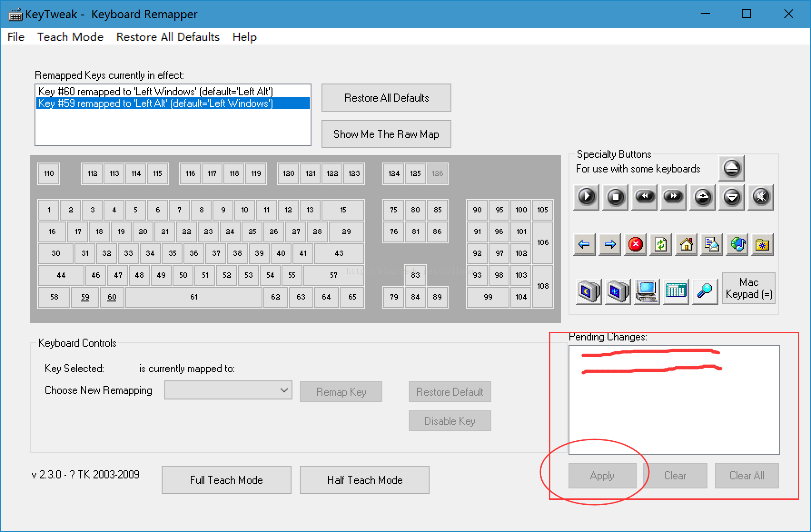Image resolution: width=811 pixels, height=532 pixels.
Task: Select the 'Key #59 remapped' list entry
Action: point(173,103)
